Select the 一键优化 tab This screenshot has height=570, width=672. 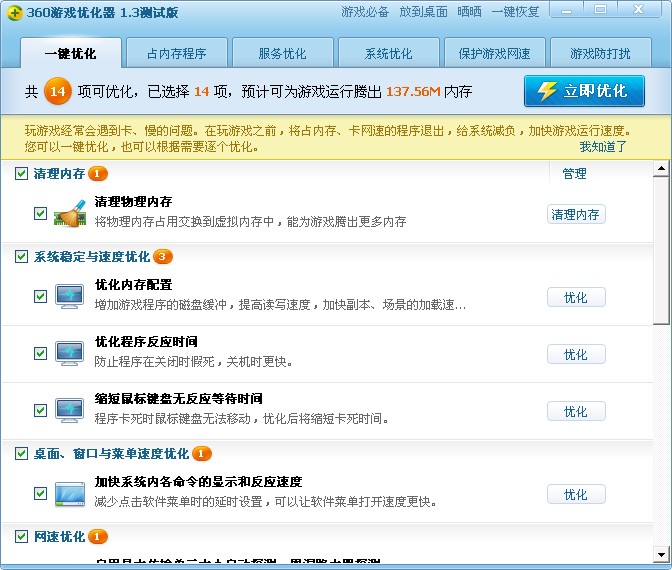click(71, 54)
